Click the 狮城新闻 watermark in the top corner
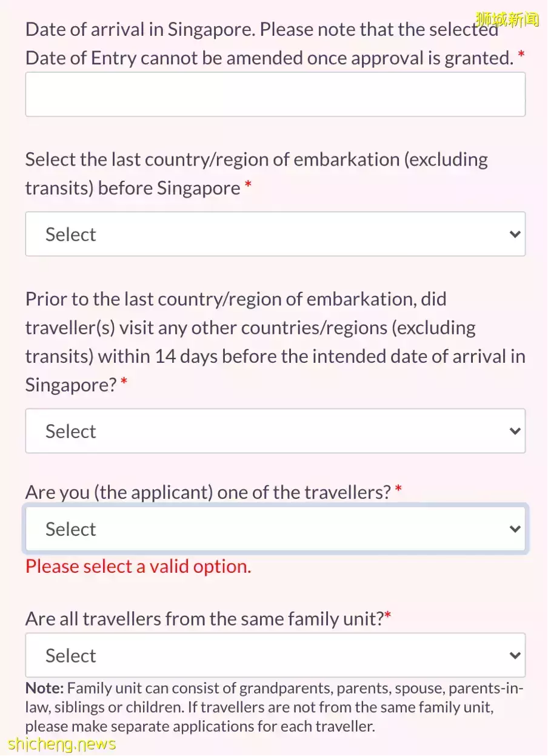The width and height of the screenshot is (548, 756). (508, 18)
